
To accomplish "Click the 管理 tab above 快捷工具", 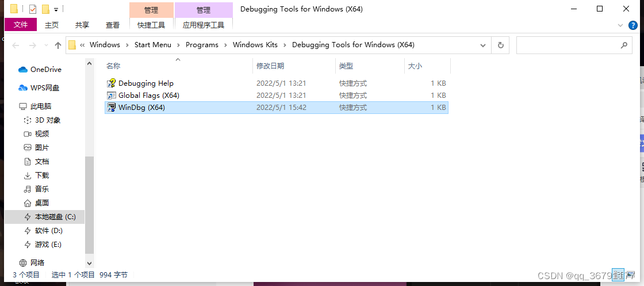I will click(151, 10).
